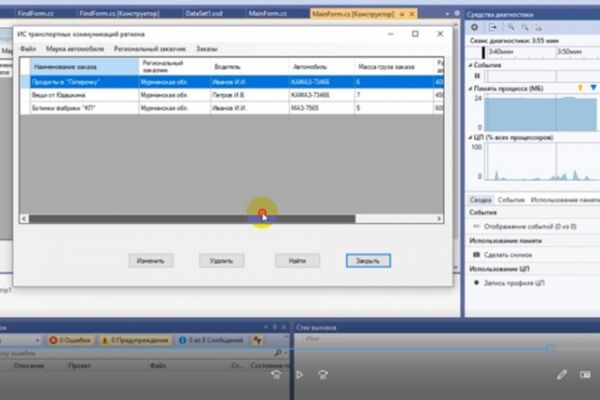Image resolution: width=600 pixels, height=400 pixels.
Task: Click Отображение событий (0 из 0) link
Action: [x=530, y=227]
